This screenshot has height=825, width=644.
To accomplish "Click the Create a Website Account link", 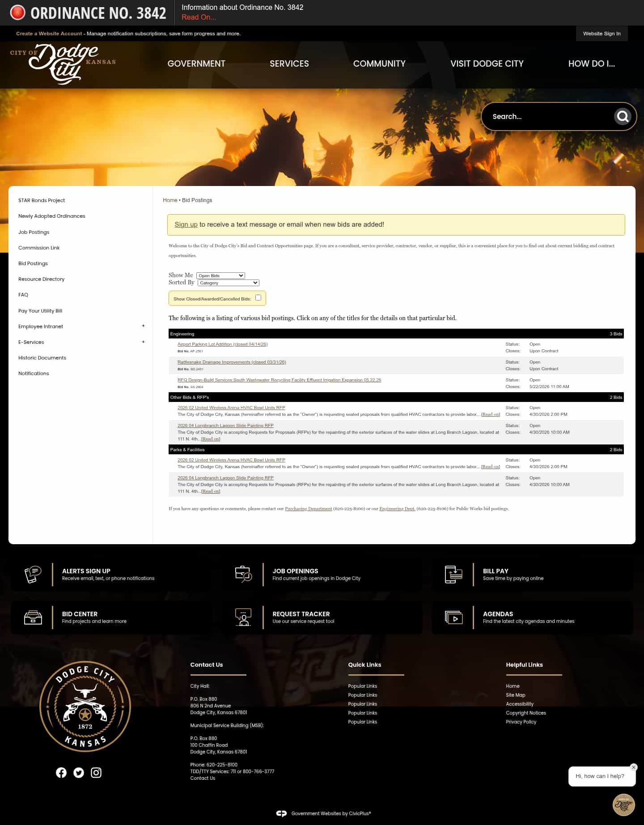I will [49, 34].
